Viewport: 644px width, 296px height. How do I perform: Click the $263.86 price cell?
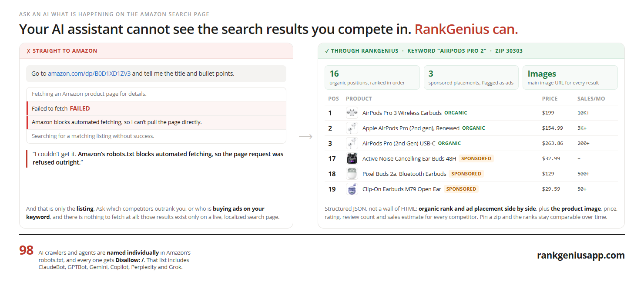[552, 143]
